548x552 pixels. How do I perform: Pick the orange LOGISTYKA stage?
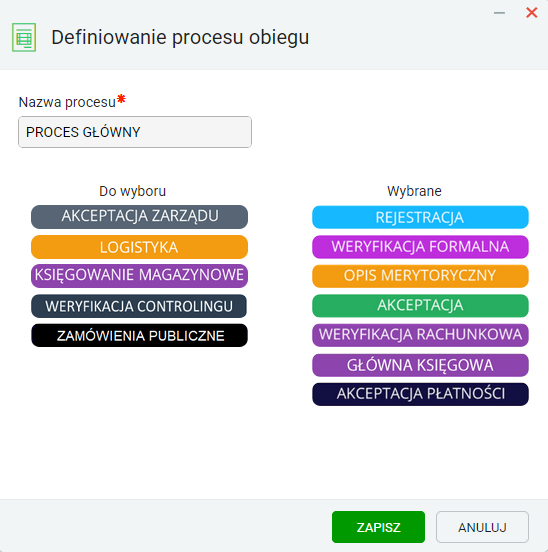(139, 247)
